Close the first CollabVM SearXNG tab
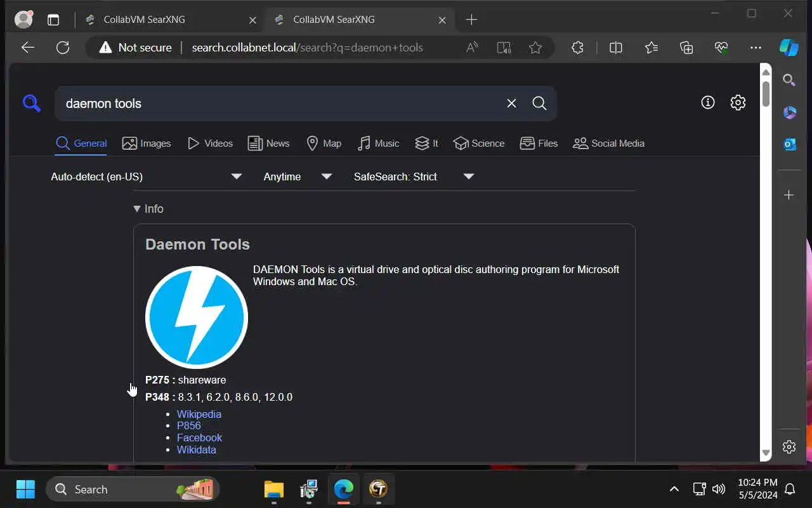 (x=252, y=20)
